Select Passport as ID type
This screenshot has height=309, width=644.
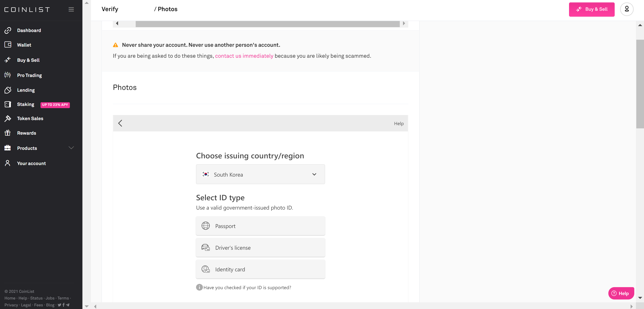[260, 226]
